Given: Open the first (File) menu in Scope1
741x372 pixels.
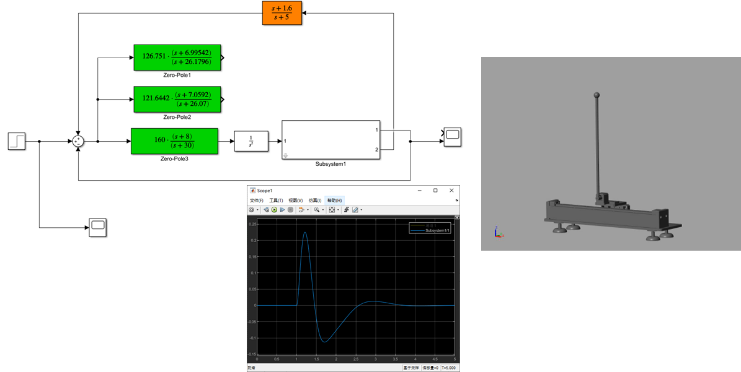Looking at the screenshot, I should 257,200.
